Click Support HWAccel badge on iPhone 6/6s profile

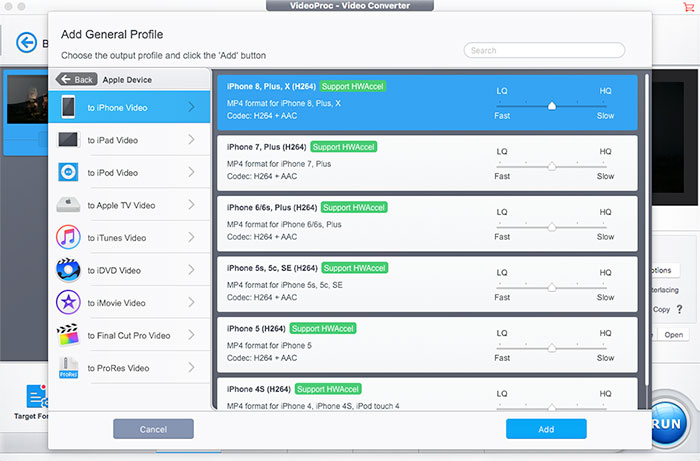pos(354,208)
